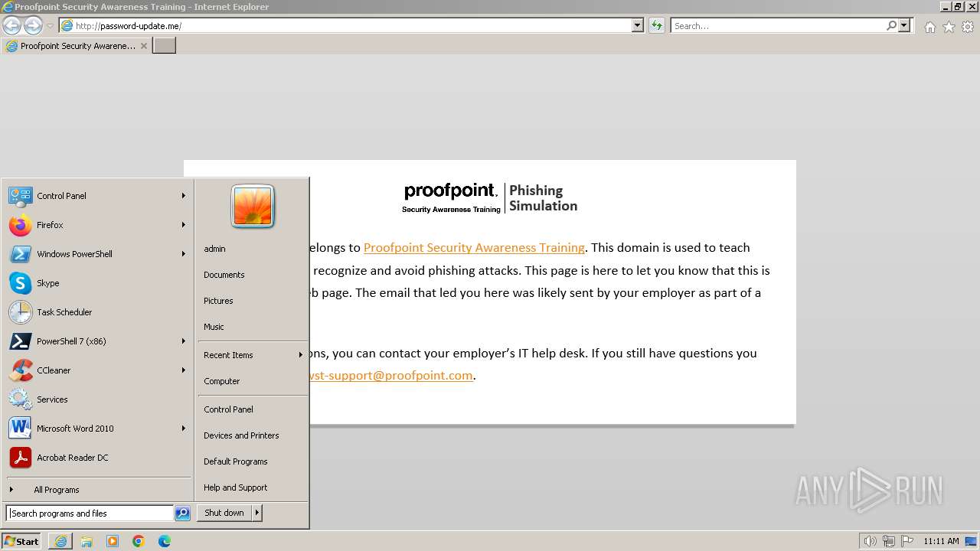The width and height of the screenshot is (980, 551).
Task: Open Favorites star icon
Action: [949, 27]
